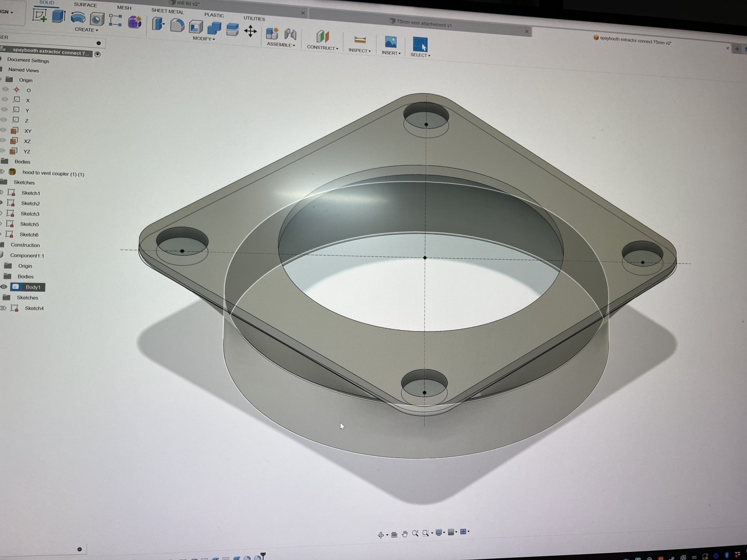Switch to the SURFACE tab
The width and height of the screenshot is (747, 560).
pyautogui.click(x=85, y=5)
